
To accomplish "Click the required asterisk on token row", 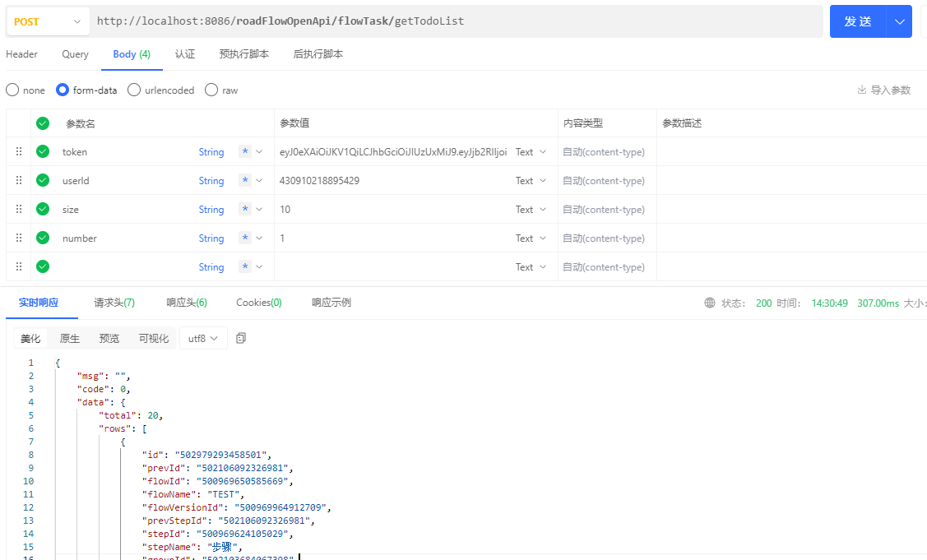I will point(245,151).
